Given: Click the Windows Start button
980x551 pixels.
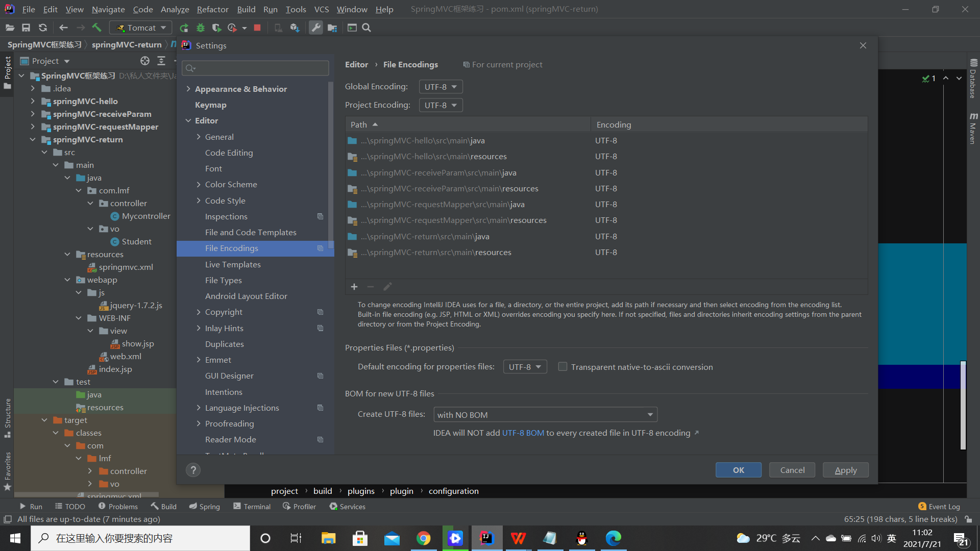Looking at the screenshot, I should pos(15,538).
